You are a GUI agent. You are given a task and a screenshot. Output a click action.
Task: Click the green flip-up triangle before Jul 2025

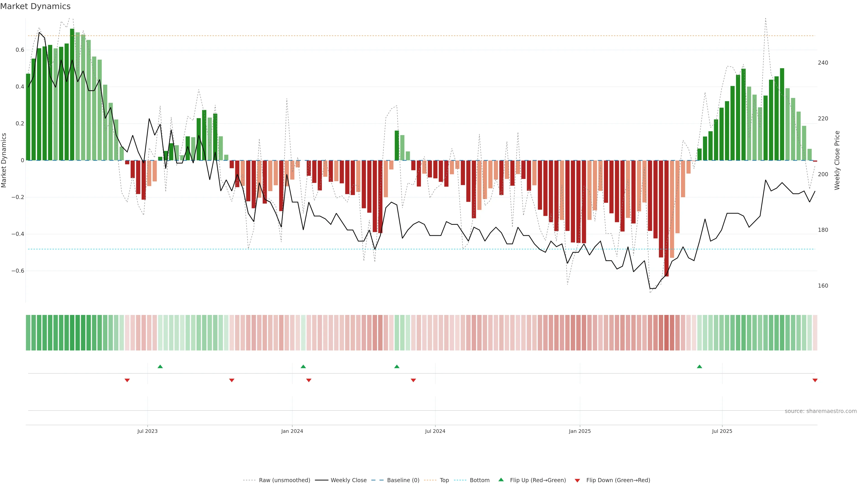[700, 366]
